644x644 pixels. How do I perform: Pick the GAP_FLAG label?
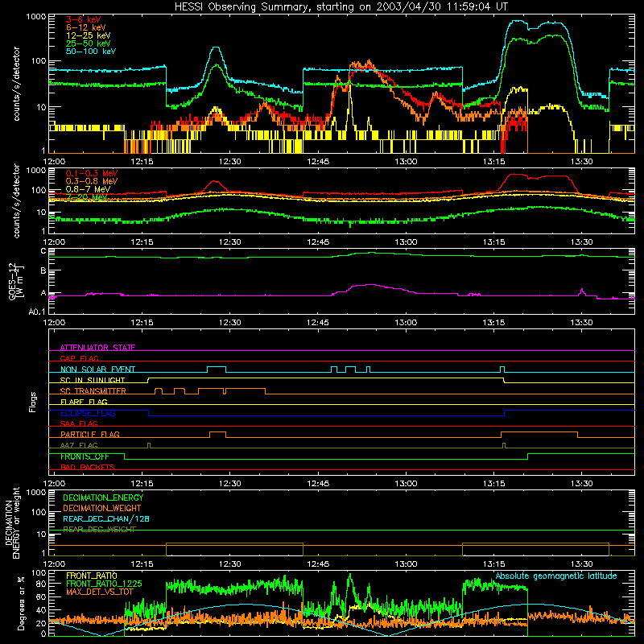click(x=79, y=358)
